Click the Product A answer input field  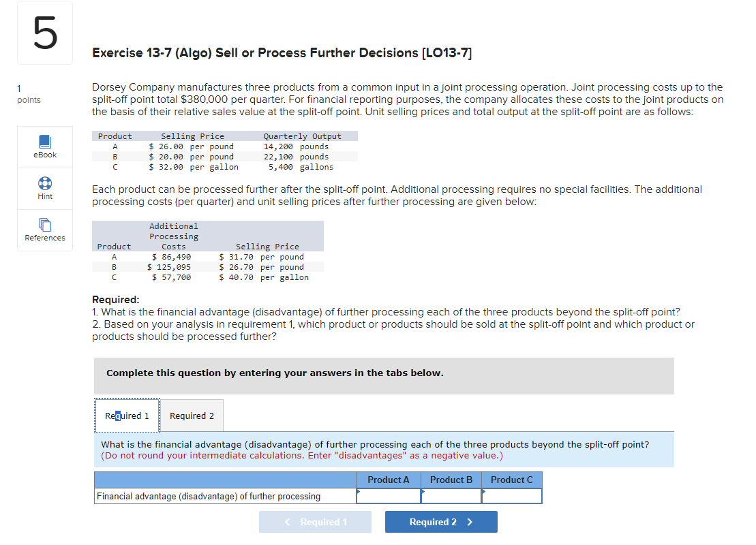click(389, 496)
